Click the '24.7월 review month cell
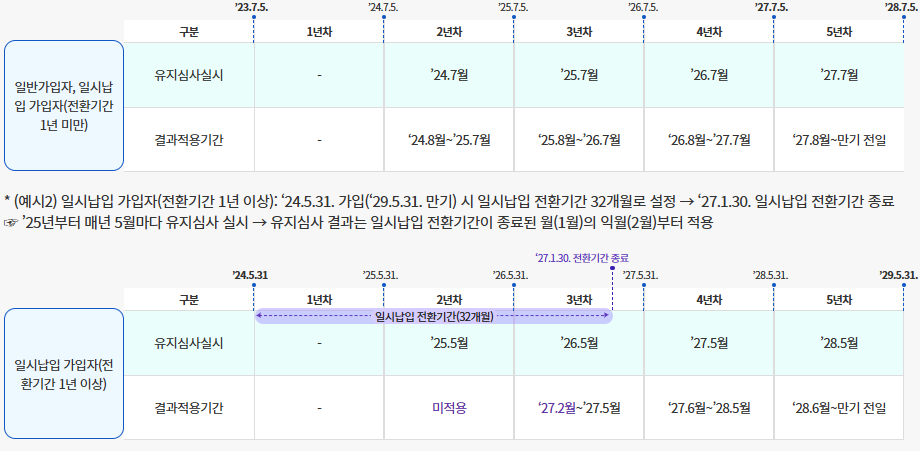The image size is (920, 451). [x=449, y=75]
